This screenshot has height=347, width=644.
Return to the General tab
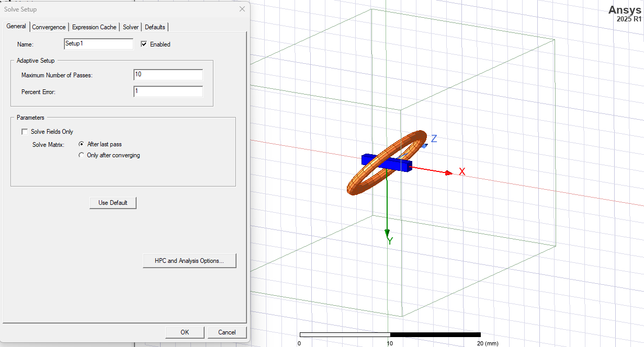click(x=16, y=26)
